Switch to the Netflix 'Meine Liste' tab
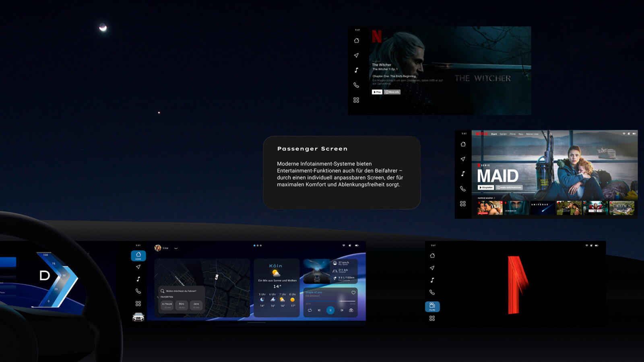 click(x=532, y=134)
